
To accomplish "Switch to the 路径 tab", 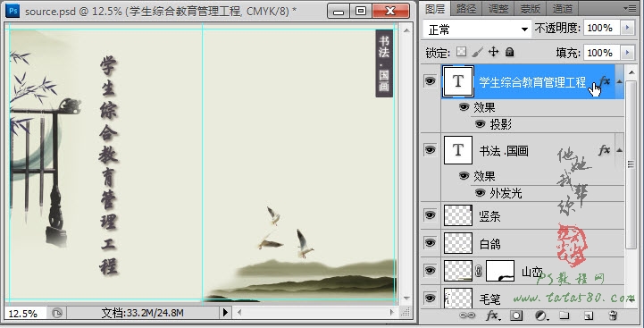I will click(466, 8).
